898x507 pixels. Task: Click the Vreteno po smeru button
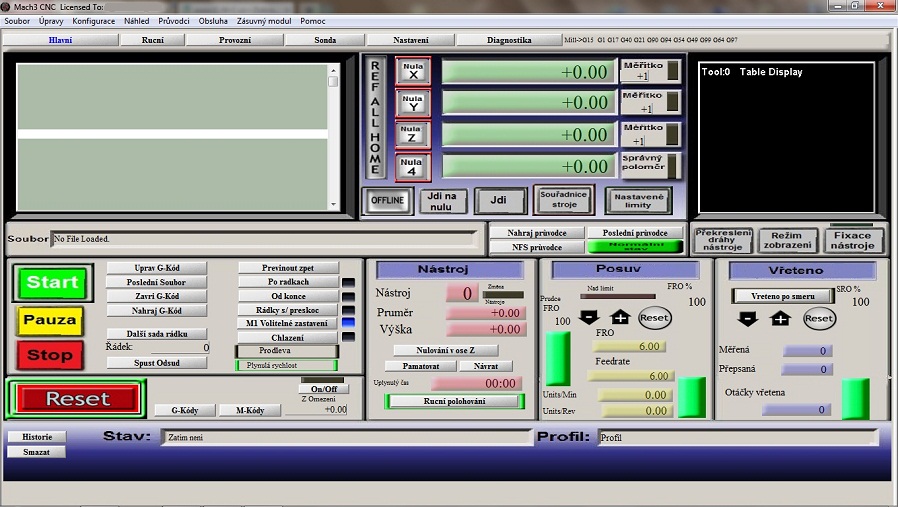click(783, 296)
